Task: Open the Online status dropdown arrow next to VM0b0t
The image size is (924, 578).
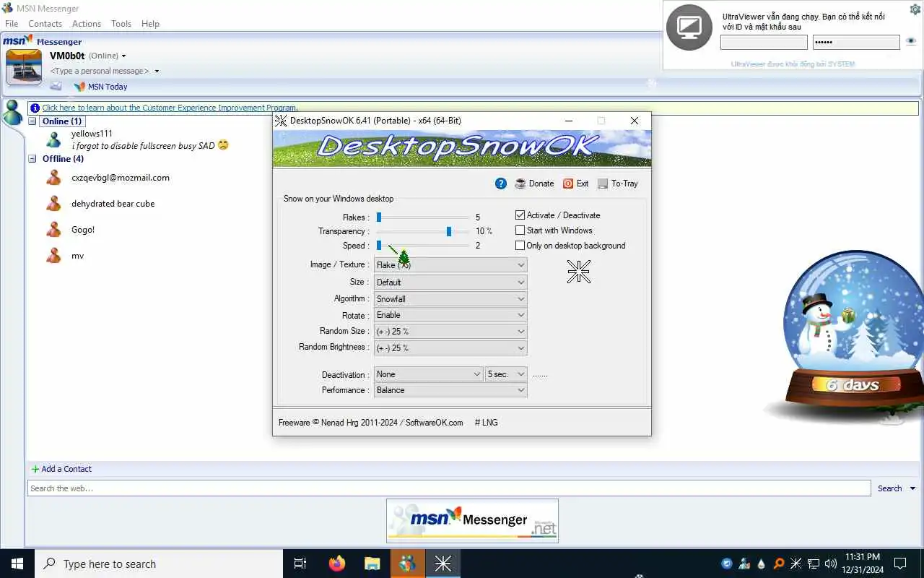Action: point(123,56)
